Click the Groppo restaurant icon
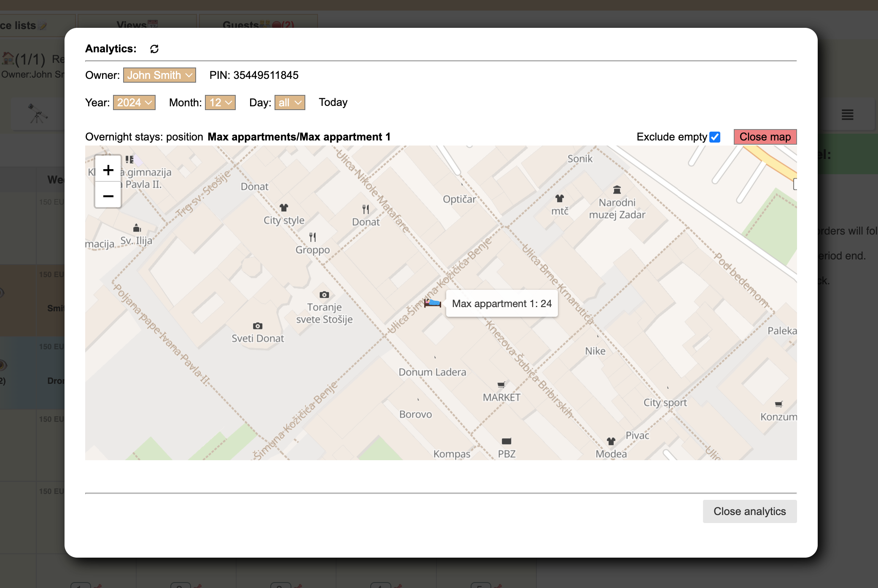 coord(312,237)
